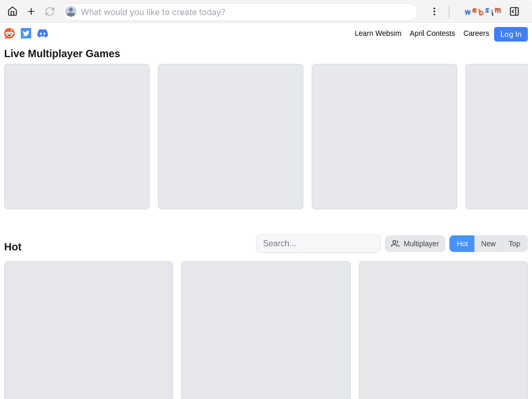Click the Log In button
532x399 pixels.
coord(511,34)
